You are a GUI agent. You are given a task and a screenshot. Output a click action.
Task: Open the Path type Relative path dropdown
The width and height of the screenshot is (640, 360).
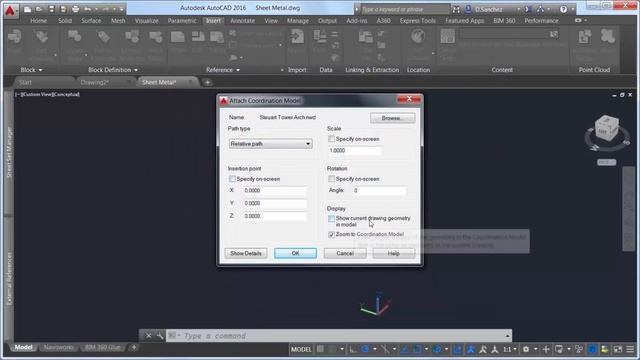(271, 144)
